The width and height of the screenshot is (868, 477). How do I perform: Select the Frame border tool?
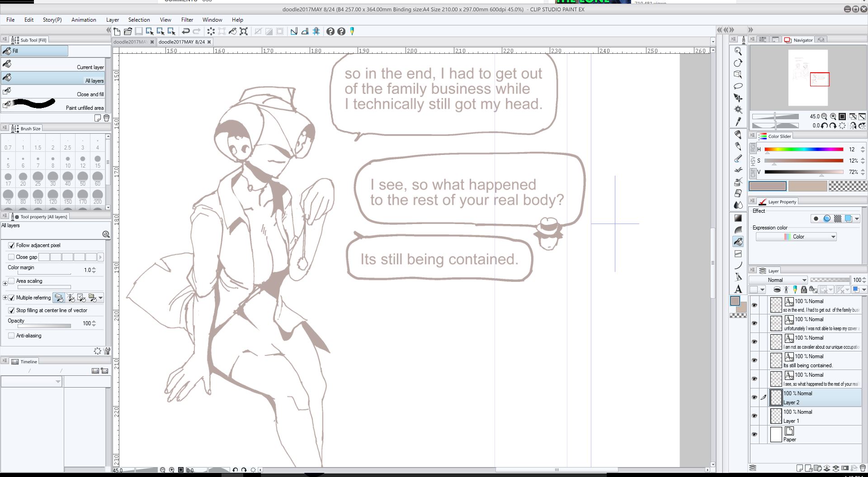(x=738, y=253)
